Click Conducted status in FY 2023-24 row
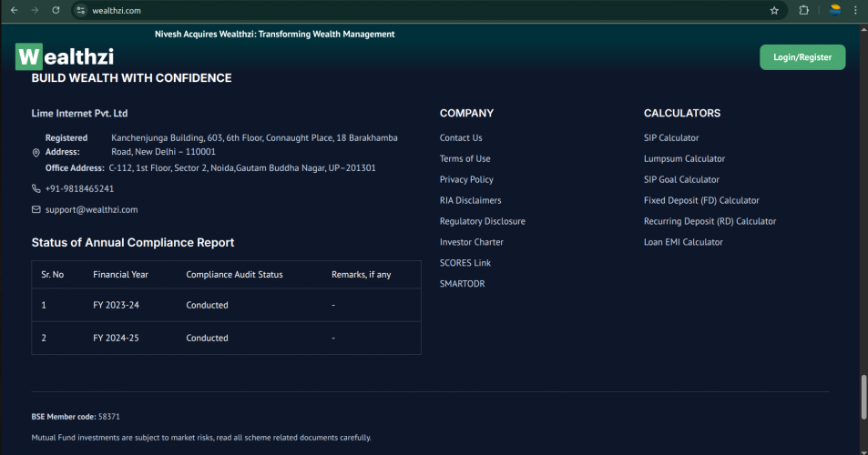 (207, 305)
